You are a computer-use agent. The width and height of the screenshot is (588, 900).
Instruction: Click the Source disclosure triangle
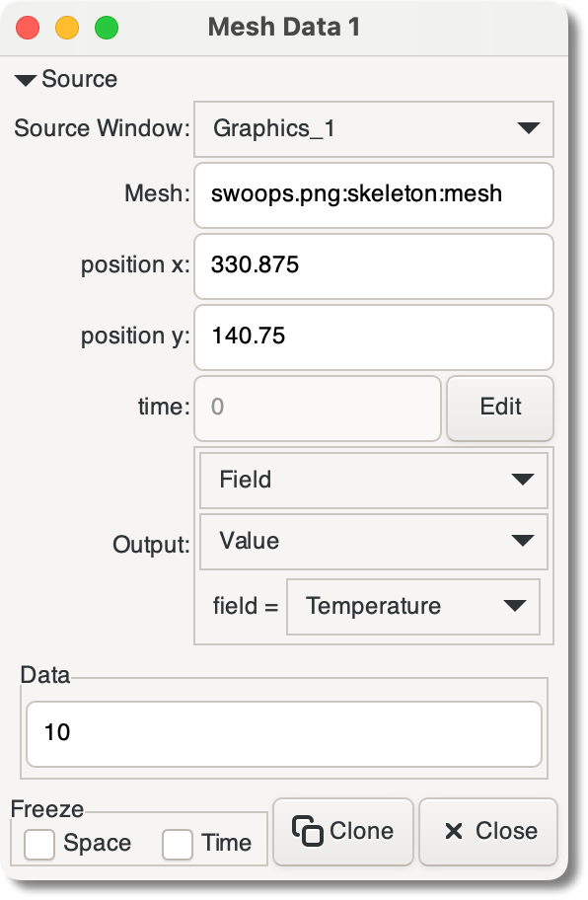coord(25,79)
